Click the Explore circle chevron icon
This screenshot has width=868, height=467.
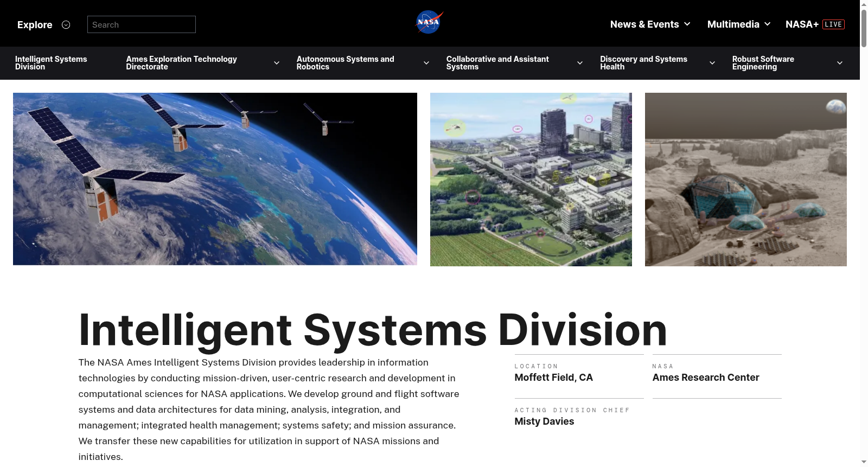tap(66, 25)
